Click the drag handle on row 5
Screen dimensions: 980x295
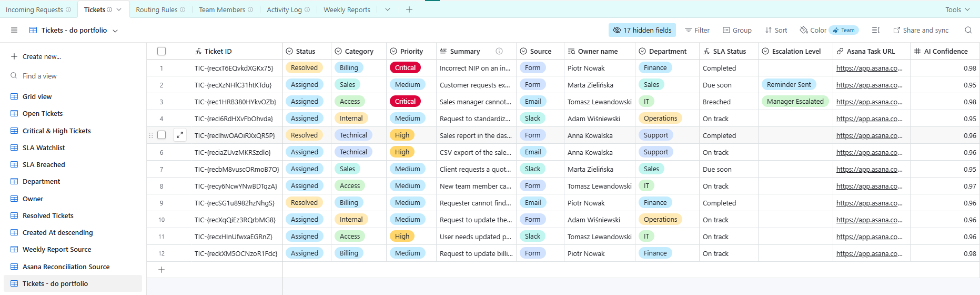(151, 135)
